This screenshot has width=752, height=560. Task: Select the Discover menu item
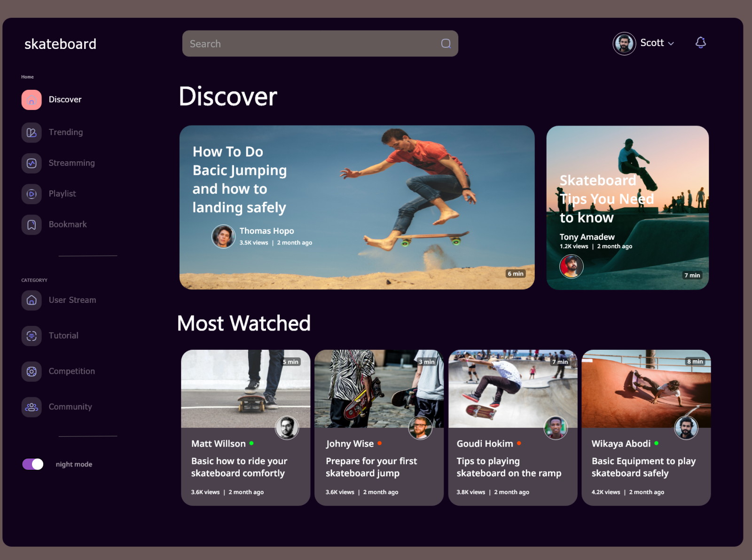point(65,100)
